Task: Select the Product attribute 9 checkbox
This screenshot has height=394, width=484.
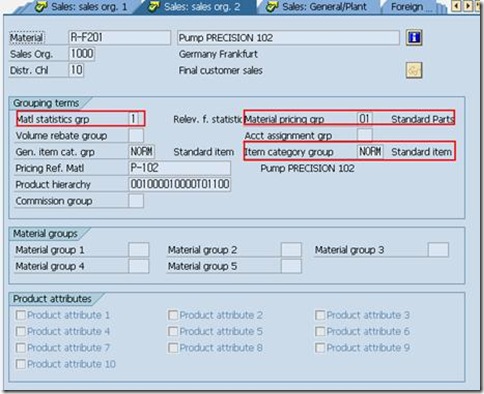Action: (x=320, y=348)
